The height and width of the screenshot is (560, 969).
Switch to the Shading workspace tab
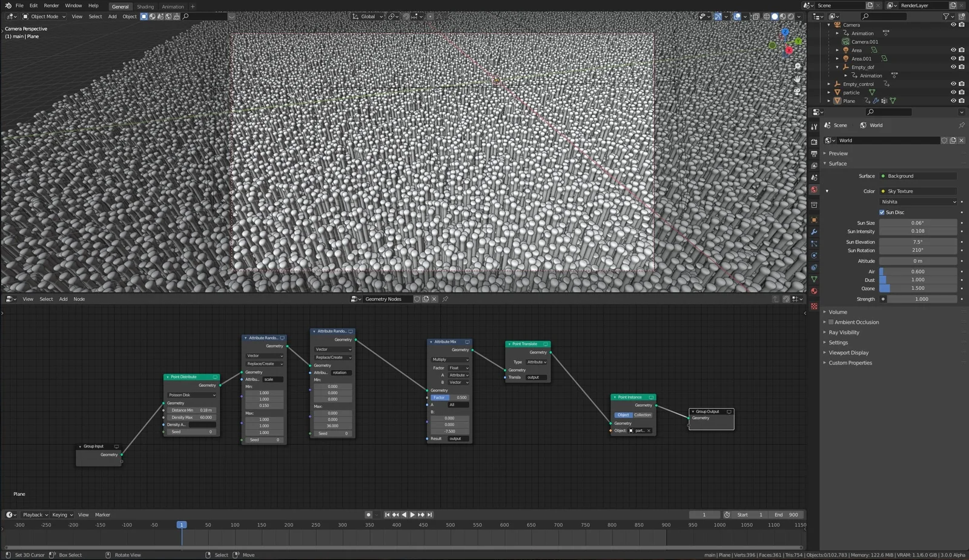[x=145, y=7]
